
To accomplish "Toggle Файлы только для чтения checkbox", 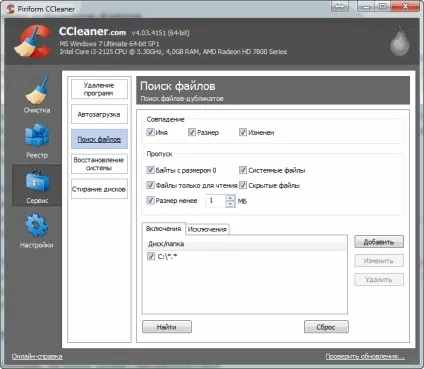I will pyautogui.click(x=150, y=185).
